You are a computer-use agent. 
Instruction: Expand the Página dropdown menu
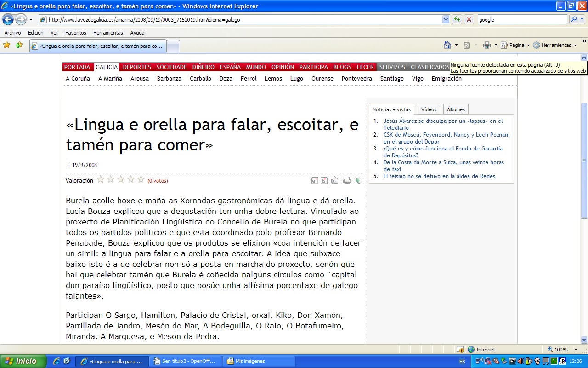click(x=528, y=45)
